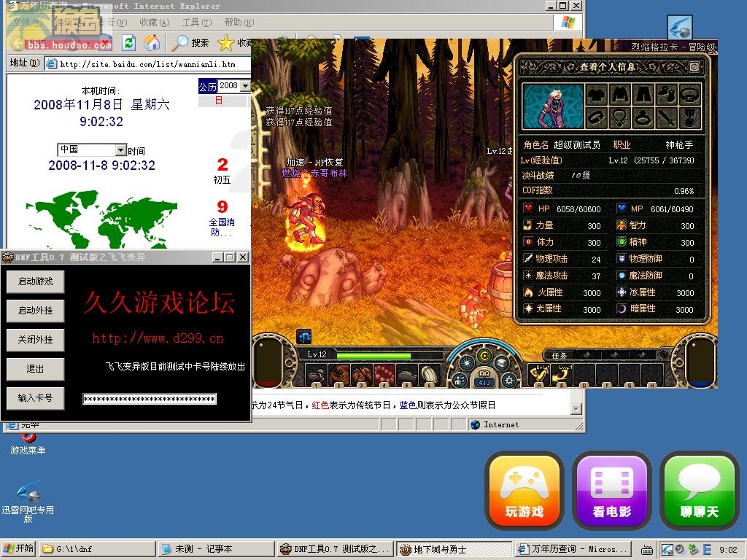Image resolution: width=747 pixels, height=560 pixels.
Task: Switch to G:\1\dnf taskbar item
Action: 98,549
